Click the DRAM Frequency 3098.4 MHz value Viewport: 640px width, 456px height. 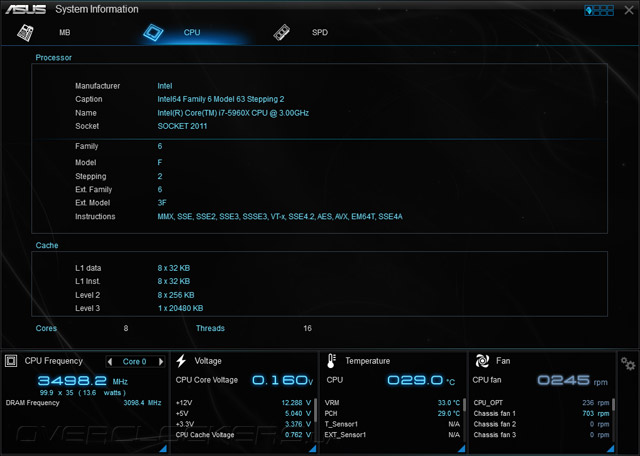coord(142,403)
